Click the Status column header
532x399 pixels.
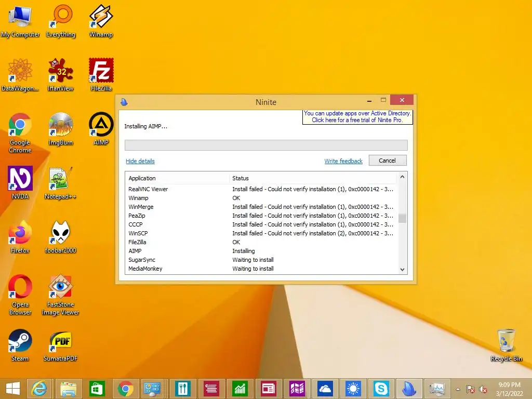[x=312, y=178]
